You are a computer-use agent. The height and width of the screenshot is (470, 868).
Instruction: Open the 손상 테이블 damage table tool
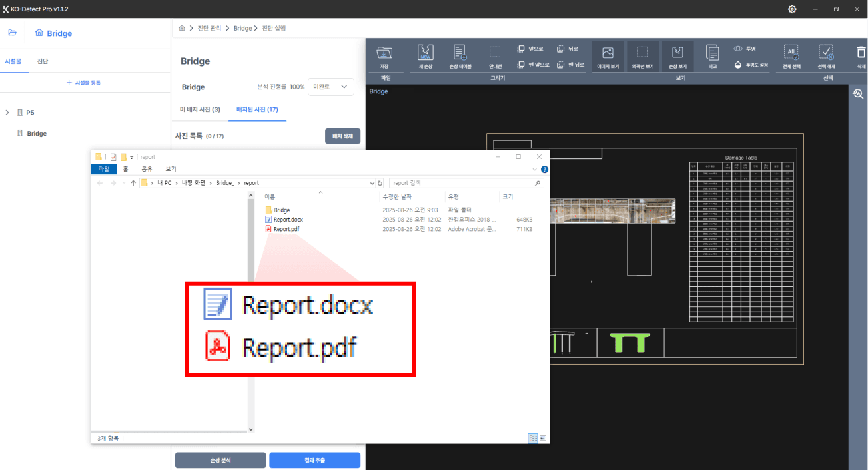pyautogui.click(x=460, y=53)
